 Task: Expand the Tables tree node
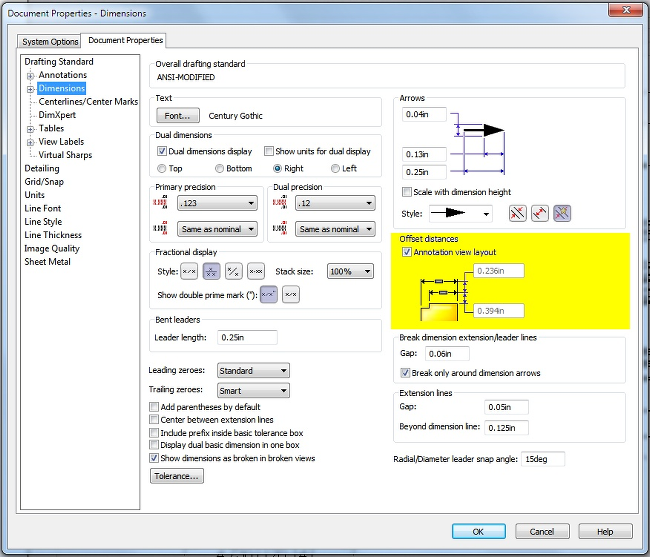[x=30, y=129]
